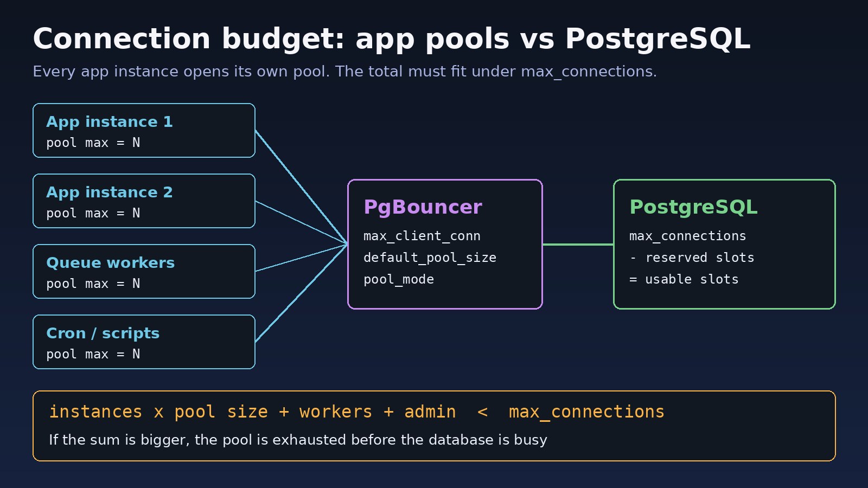The image size is (868, 488).
Task: Click the formula 'instances x pool size + workers + admin'
Action: tap(253, 412)
